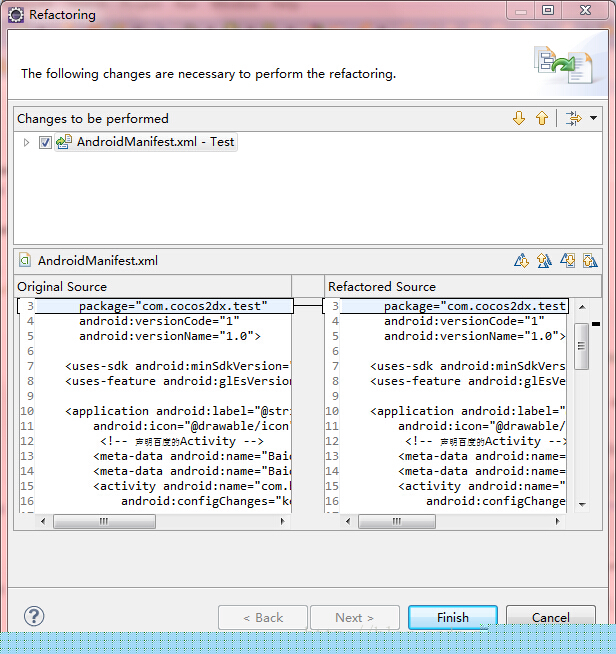Select previous change up arrow icon
616x654 pixels.
click(541, 118)
